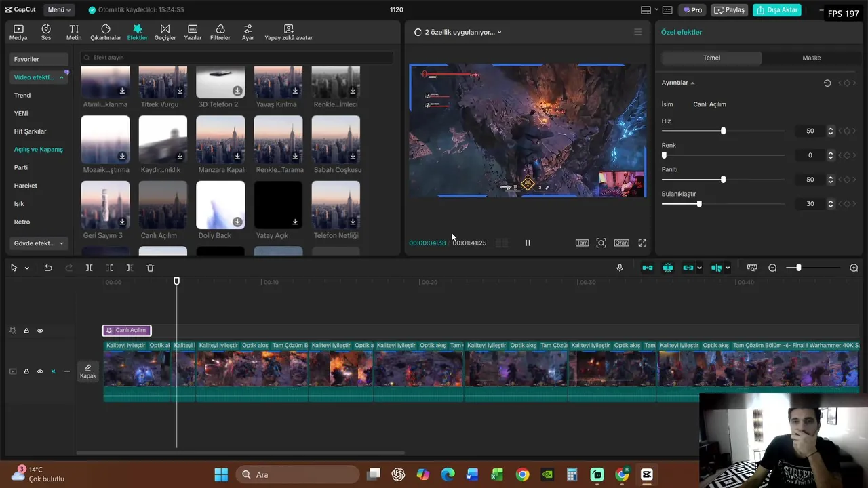Open the Filtreler panel
The image size is (868, 488).
pos(220,33)
